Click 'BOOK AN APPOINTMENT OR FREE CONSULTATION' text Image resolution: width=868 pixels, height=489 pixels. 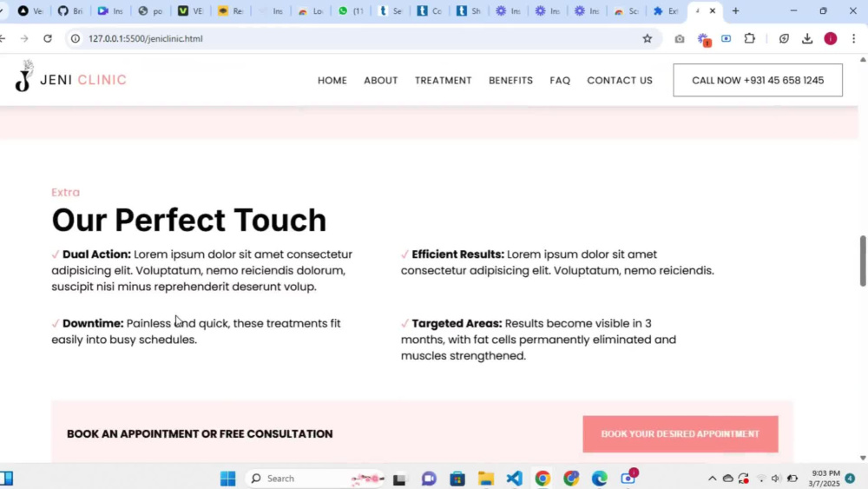[x=200, y=433]
